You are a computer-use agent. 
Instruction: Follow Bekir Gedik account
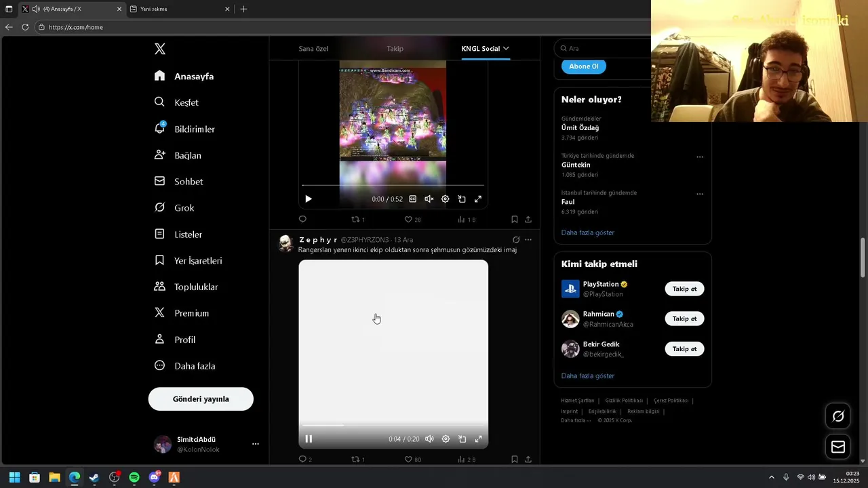pyautogui.click(x=684, y=349)
